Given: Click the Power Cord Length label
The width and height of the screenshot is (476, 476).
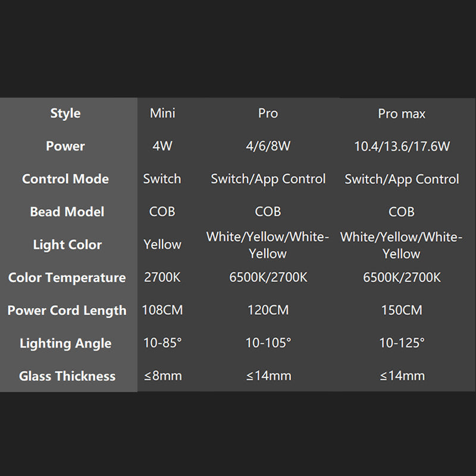Looking at the screenshot, I should pos(67,311).
